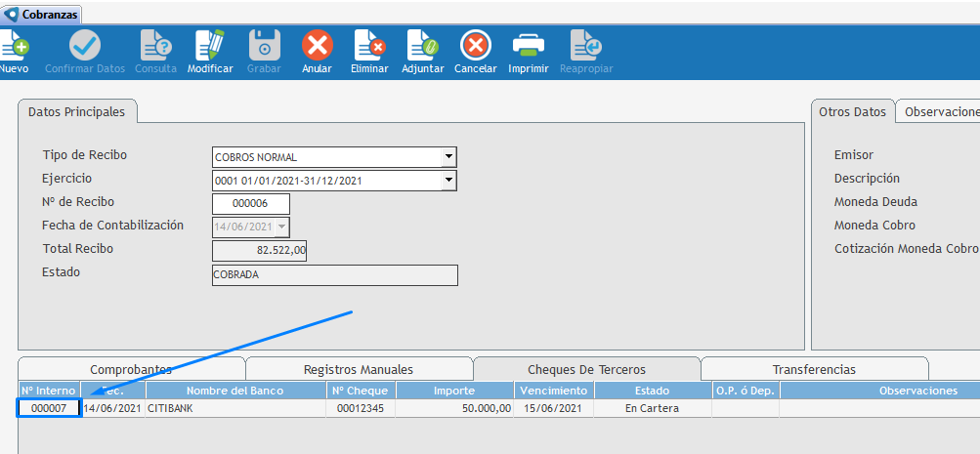The height and width of the screenshot is (454, 980).
Task: Click the Eliminar document icon
Action: click(x=369, y=46)
